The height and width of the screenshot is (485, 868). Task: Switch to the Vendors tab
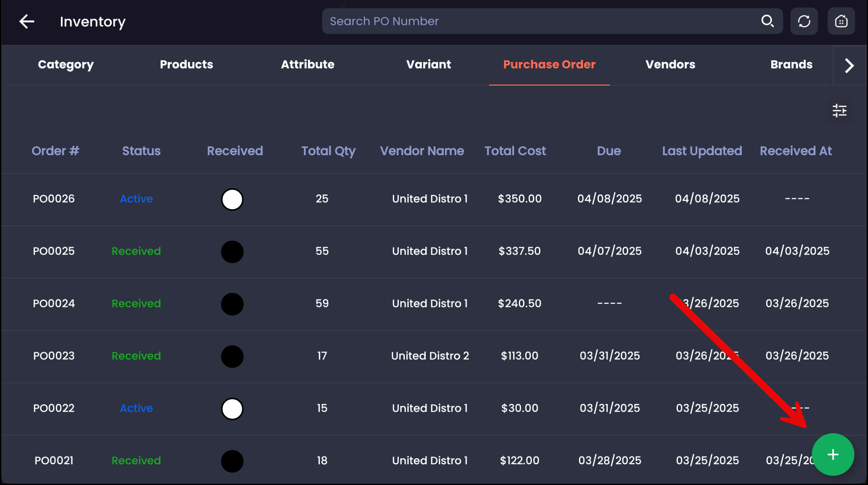point(670,65)
